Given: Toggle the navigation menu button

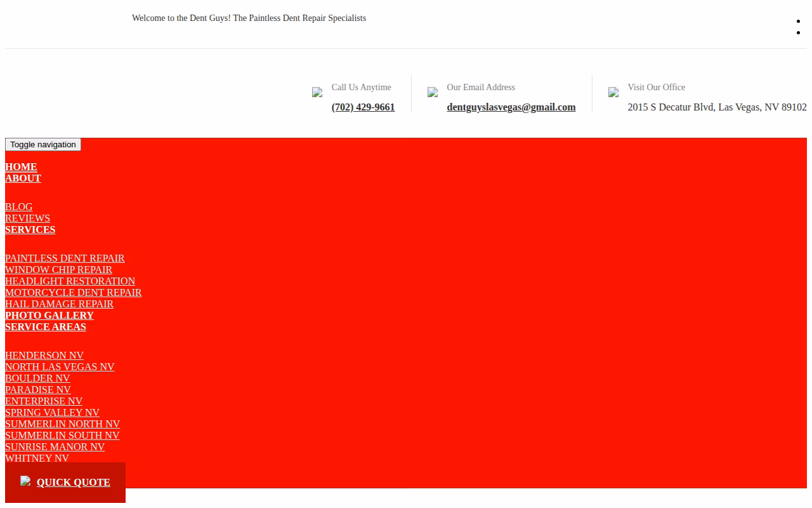Looking at the screenshot, I should (43, 145).
